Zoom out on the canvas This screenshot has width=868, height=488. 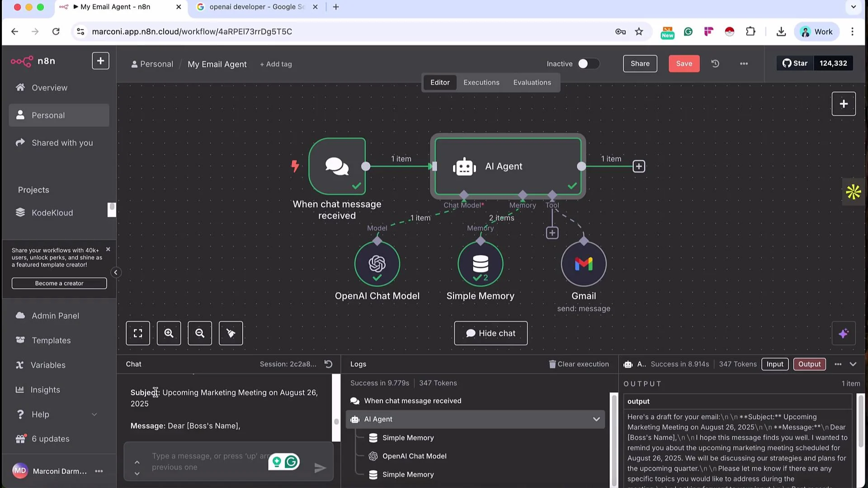click(200, 333)
